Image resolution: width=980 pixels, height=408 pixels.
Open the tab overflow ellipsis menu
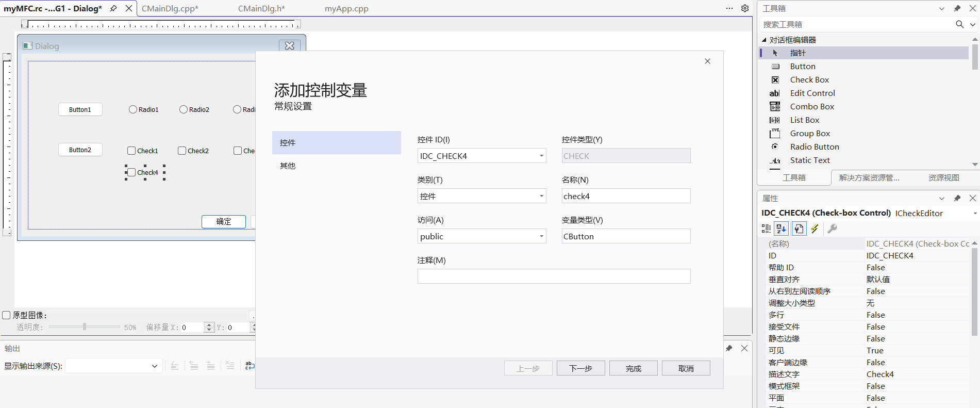click(x=729, y=8)
